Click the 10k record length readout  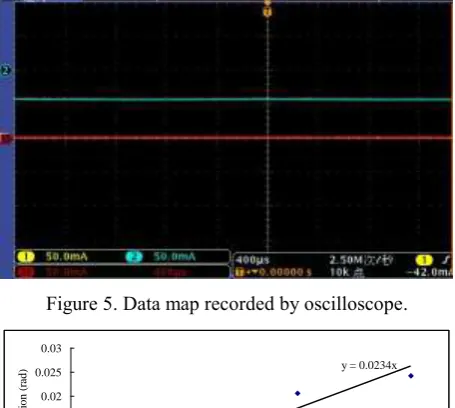coord(347,272)
